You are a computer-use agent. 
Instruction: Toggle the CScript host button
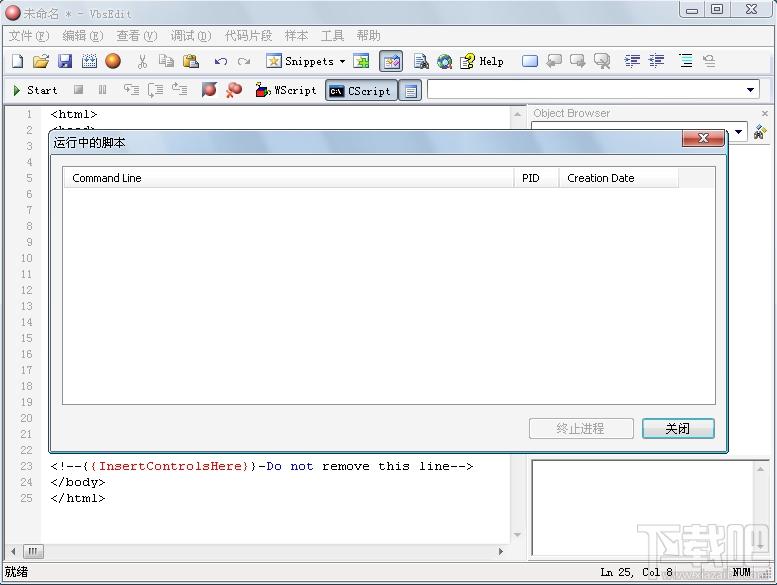click(x=361, y=91)
